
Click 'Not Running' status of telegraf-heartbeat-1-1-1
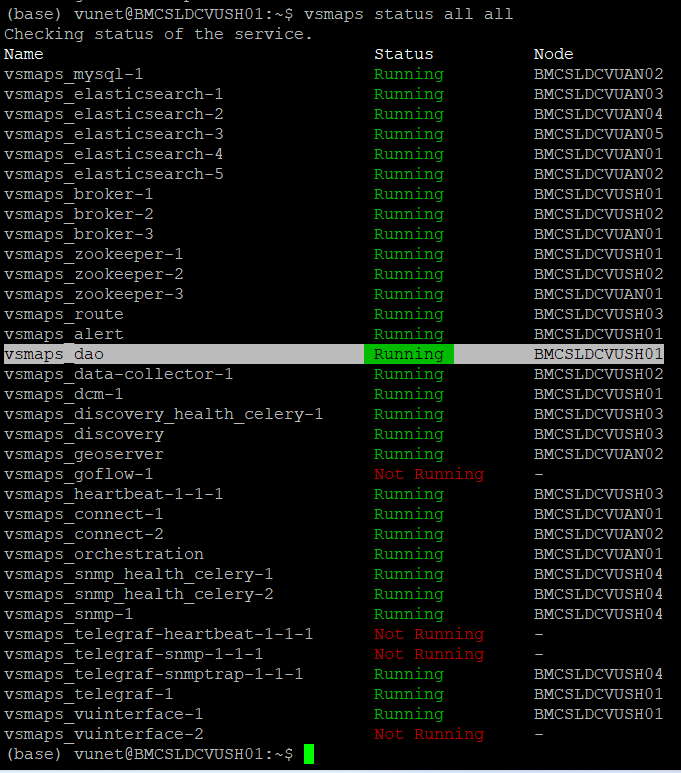point(429,634)
